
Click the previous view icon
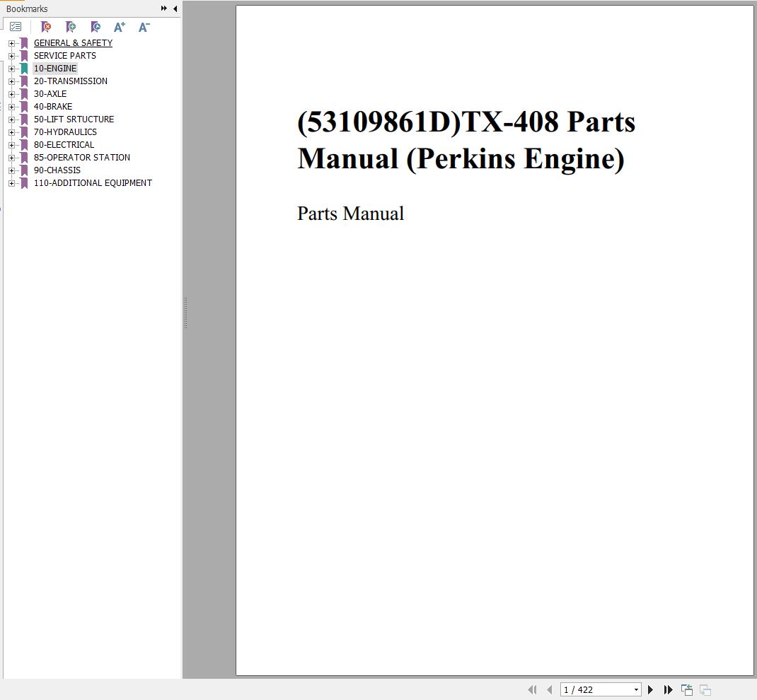(x=686, y=690)
